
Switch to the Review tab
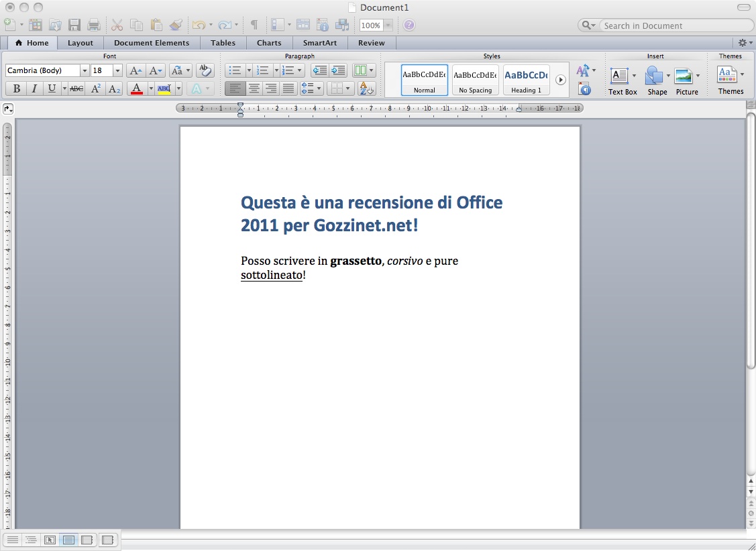coord(371,43)
